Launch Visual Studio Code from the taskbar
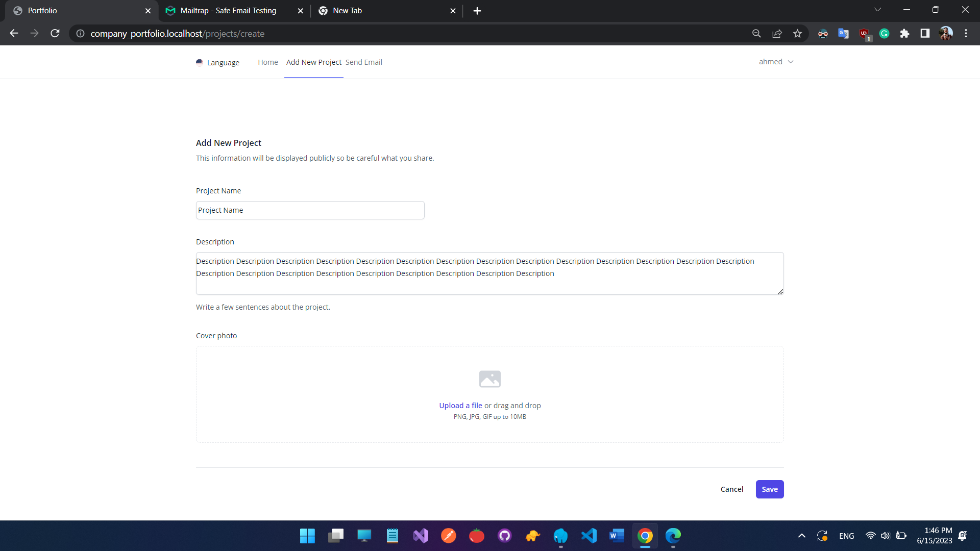This screenshot has height=551, width=980. tap(589, 536)
